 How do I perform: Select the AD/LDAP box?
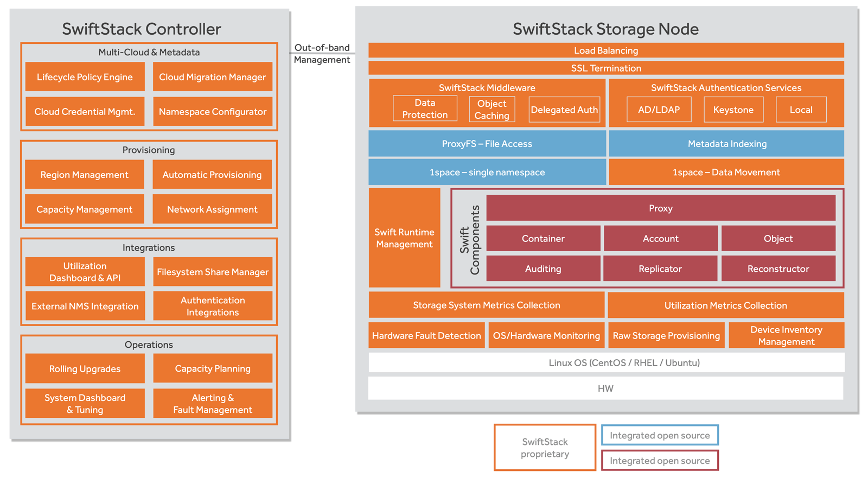[659, 110]
